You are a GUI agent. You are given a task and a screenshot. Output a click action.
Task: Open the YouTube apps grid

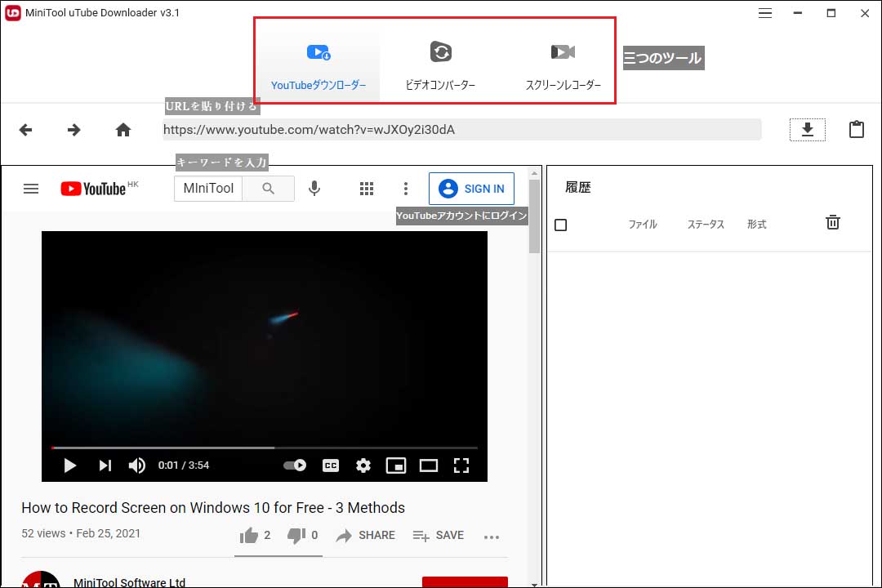[x=367, y=189]
